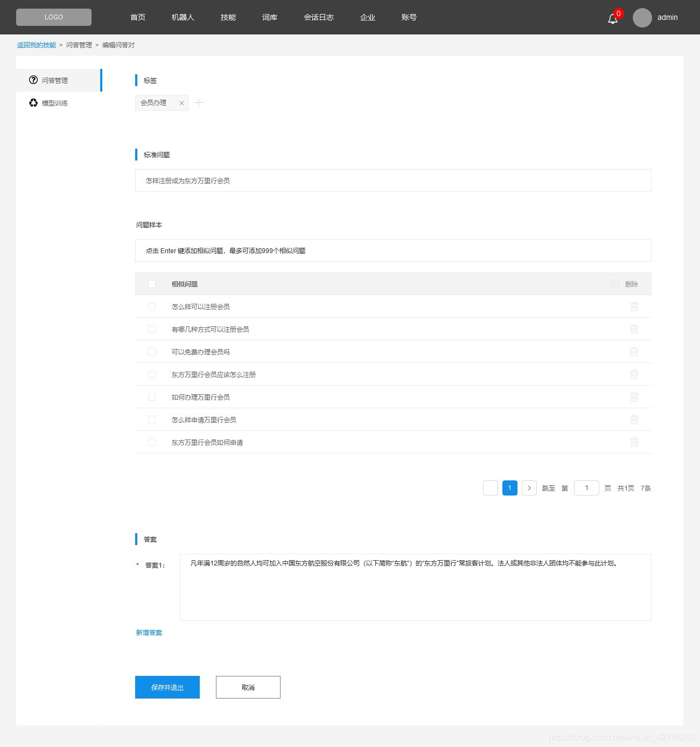Click the 标准问题 input field

click(x=393, y=180)
